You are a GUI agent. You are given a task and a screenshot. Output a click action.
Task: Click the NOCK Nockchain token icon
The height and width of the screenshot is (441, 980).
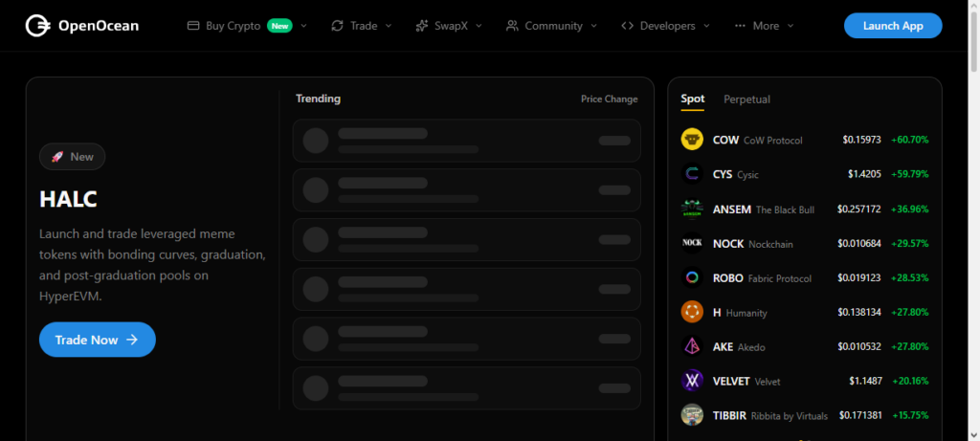pyautogui.click(x=692, y=243)
